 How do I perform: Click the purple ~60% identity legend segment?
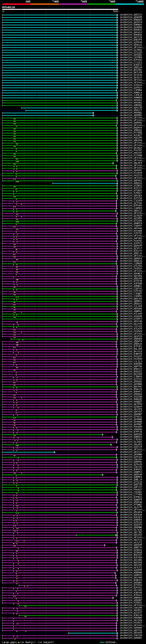73,4
